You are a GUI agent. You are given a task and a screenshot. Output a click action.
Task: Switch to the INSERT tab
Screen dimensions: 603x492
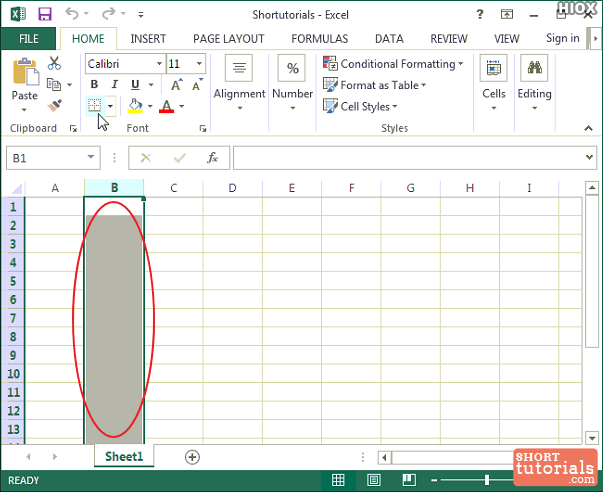coord(148,38)
